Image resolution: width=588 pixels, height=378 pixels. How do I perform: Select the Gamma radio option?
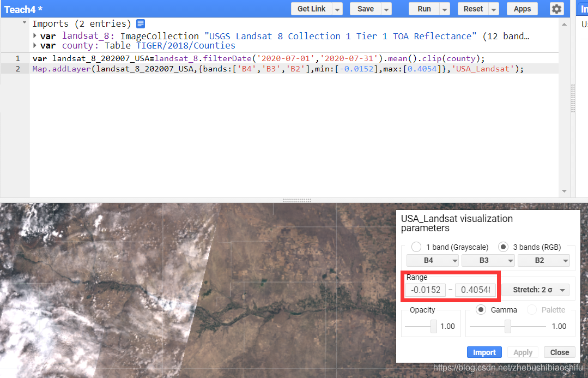tap(480, 309)
